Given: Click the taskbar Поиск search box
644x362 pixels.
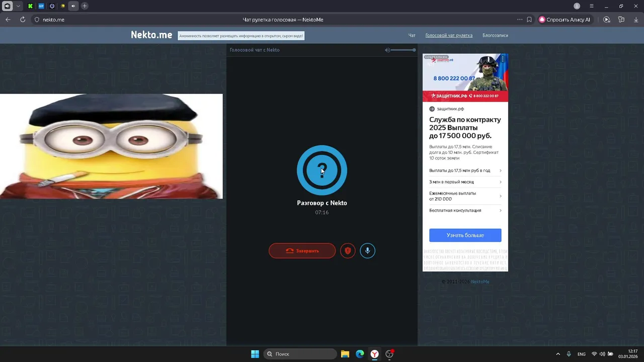Looking at the screenshot, I should pos(300,354).
